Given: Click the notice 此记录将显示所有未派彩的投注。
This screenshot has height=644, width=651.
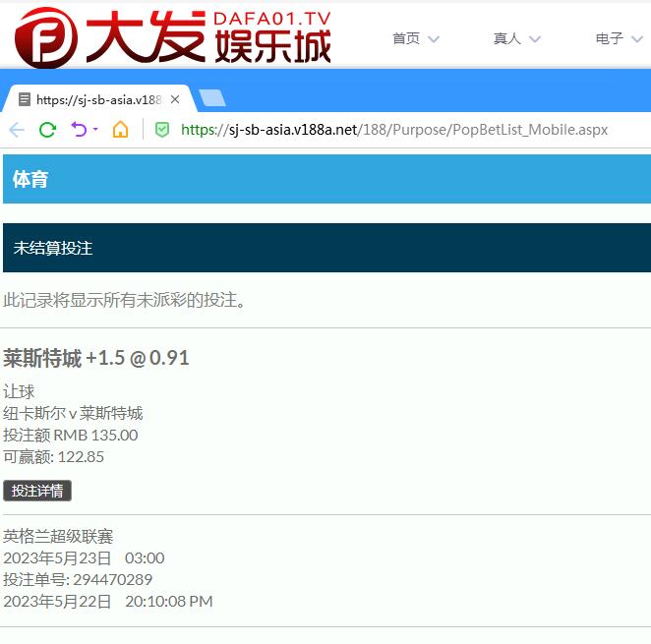Looking at the screenshot, I should [x=125, y=300].
